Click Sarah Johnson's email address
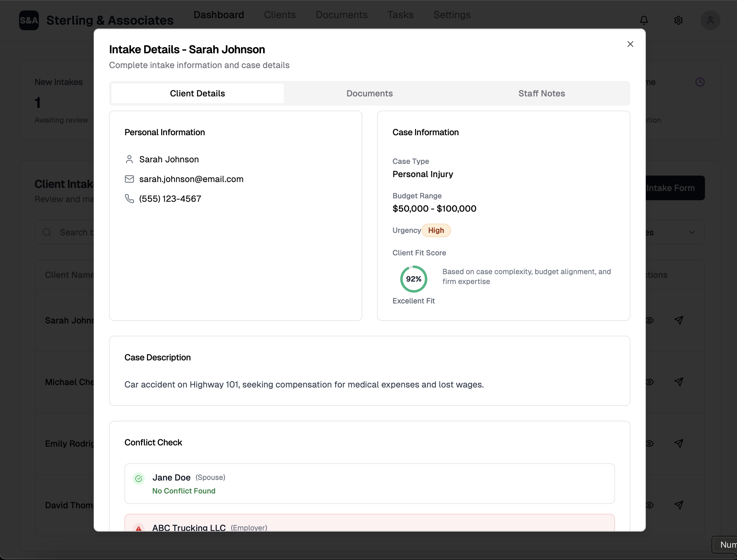This screenshot has height=560, width=737. tap(191, 179)
